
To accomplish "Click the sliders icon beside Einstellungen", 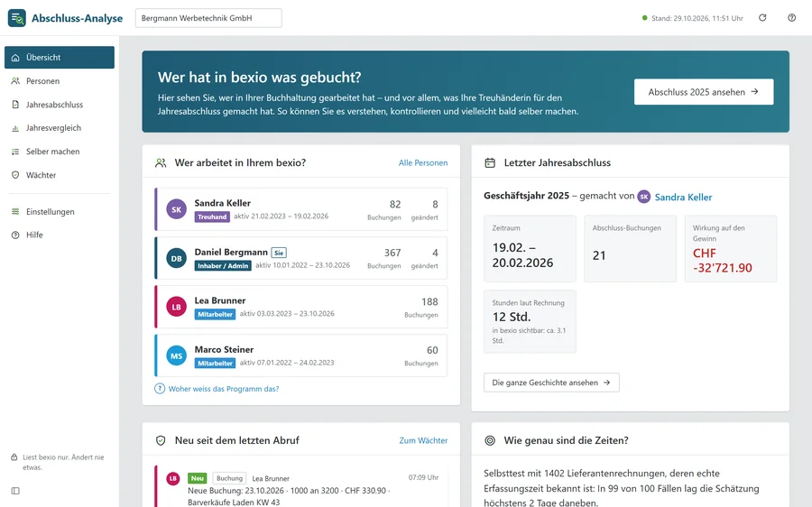I will (15, 211).
